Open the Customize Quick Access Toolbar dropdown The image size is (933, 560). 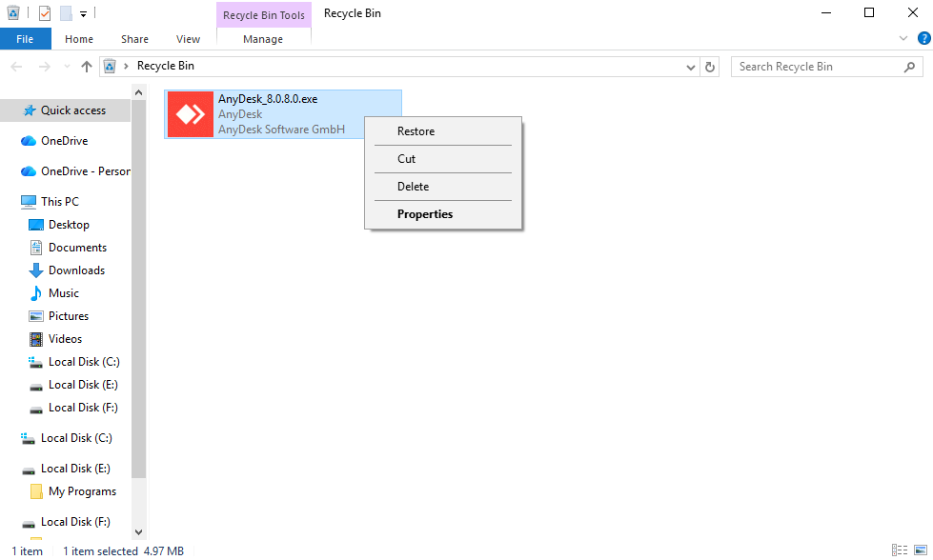point(83,13)
